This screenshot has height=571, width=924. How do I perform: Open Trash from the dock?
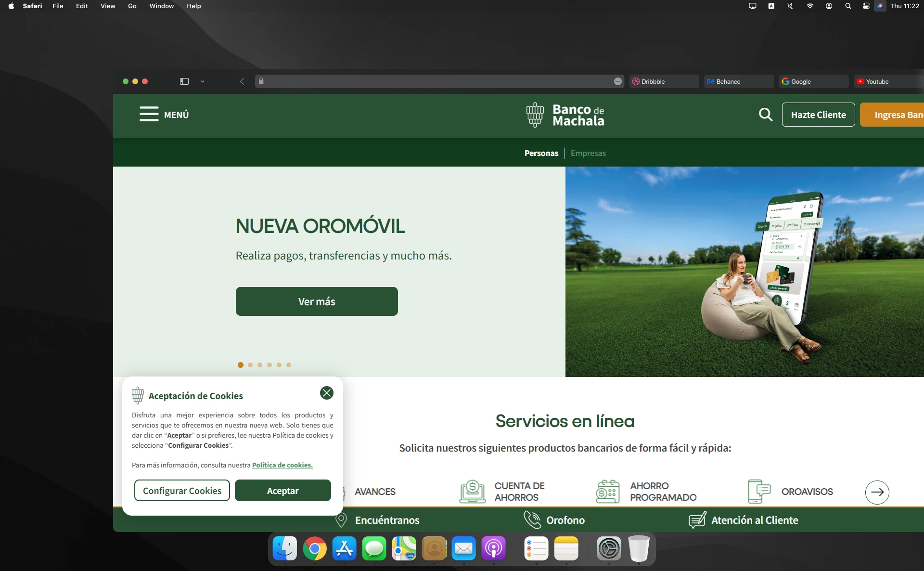[x=639, y=548]
